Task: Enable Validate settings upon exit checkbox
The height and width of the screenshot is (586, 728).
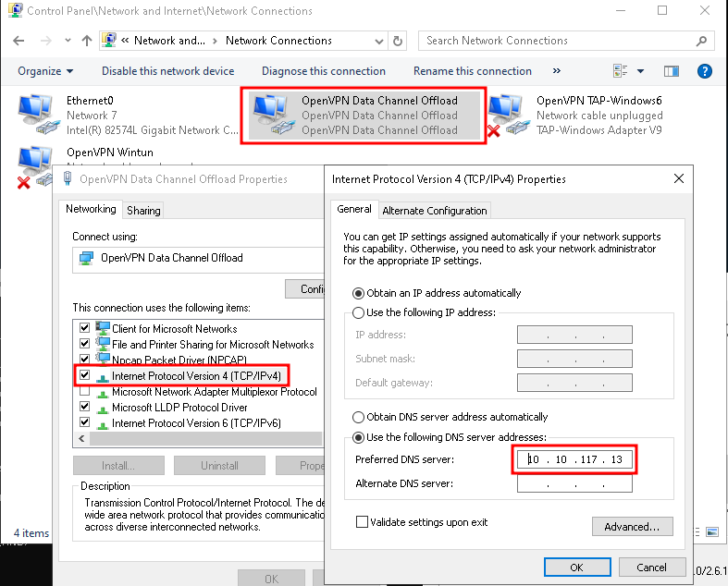Action: (x=362, y=522)
